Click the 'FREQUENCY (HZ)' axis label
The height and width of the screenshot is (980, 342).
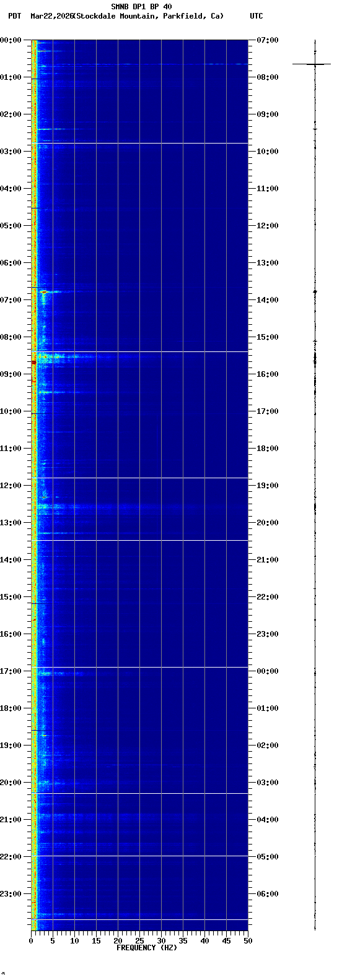coord(147,948)
